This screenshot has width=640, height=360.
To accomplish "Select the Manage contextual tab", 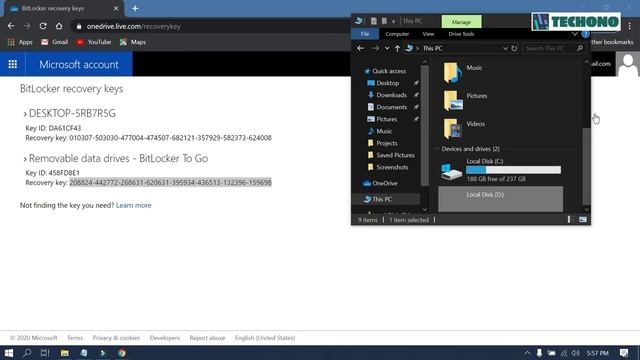I will 461,22.
